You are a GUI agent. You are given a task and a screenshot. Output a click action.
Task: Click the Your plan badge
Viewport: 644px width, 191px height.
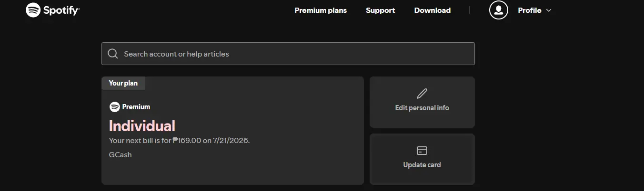[x=123, y=83]
